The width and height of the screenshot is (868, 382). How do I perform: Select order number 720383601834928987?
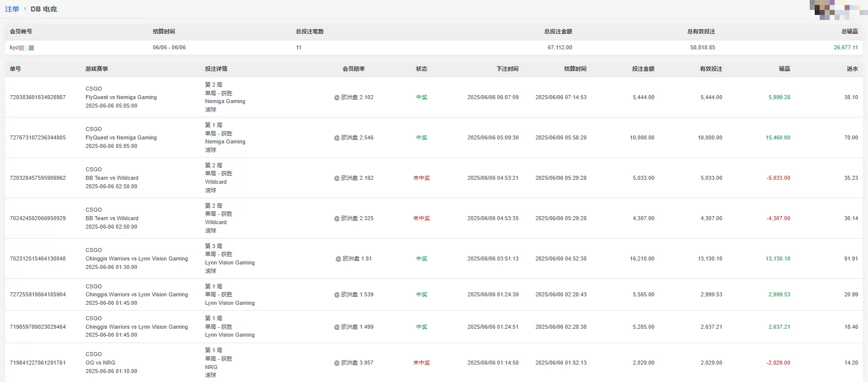coord(38,98)
